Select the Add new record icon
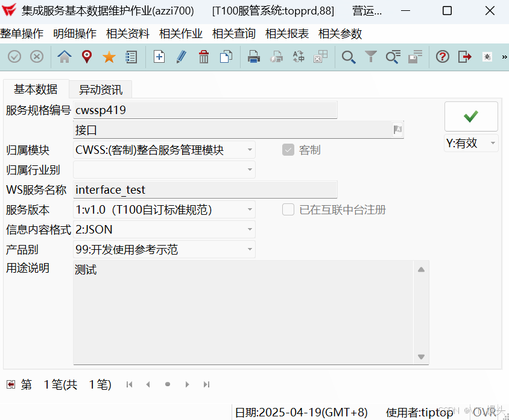 click(x=158, y=56)
